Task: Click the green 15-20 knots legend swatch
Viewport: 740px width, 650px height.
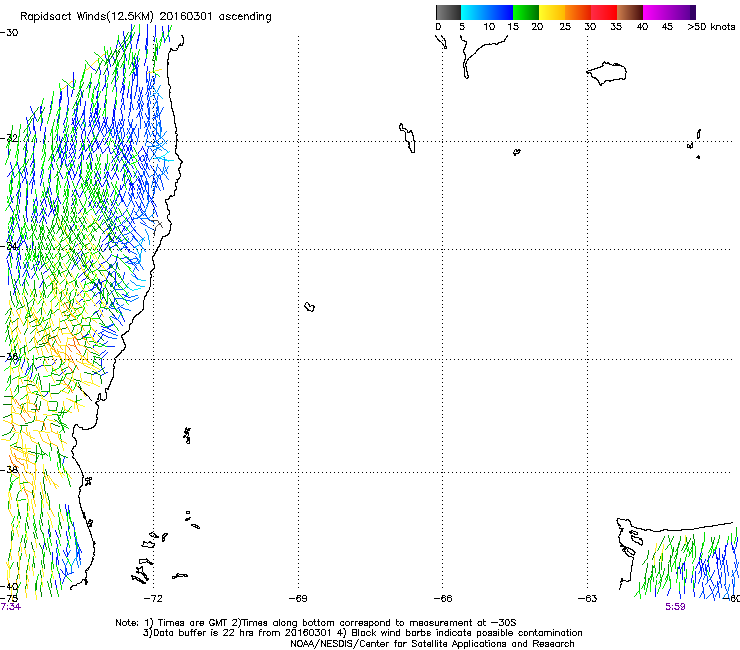Action: (x=526, y=12)
